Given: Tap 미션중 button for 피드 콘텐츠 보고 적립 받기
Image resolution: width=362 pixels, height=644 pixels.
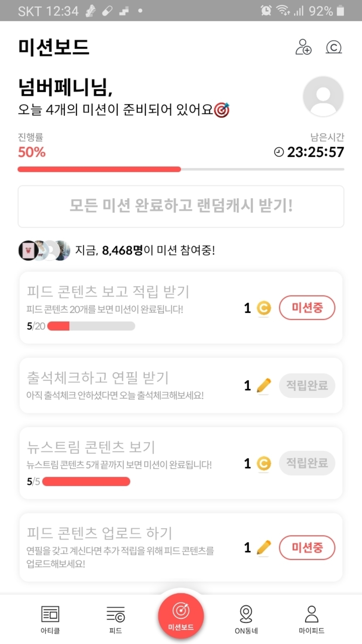Looking at the screenshot, I should point(307,308).
